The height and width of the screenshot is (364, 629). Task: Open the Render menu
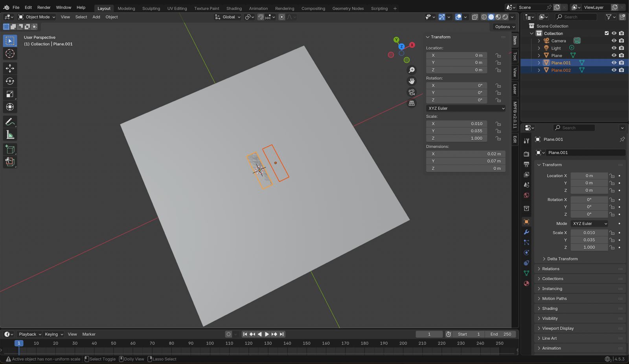point(44,7)
